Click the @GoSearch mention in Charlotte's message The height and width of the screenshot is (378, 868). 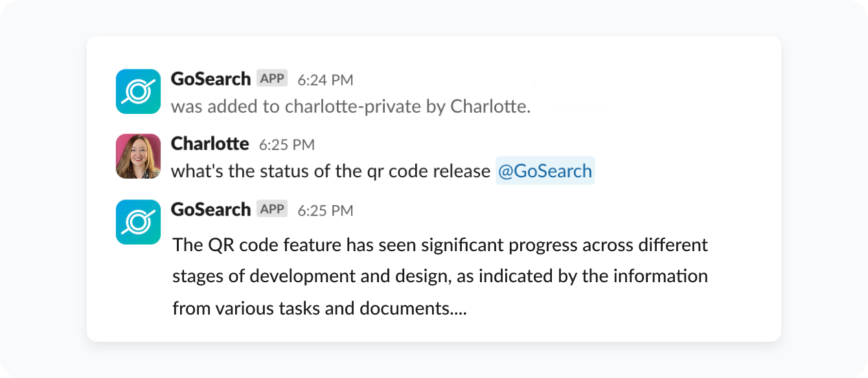pyautogui.click(x=545, y=171)
